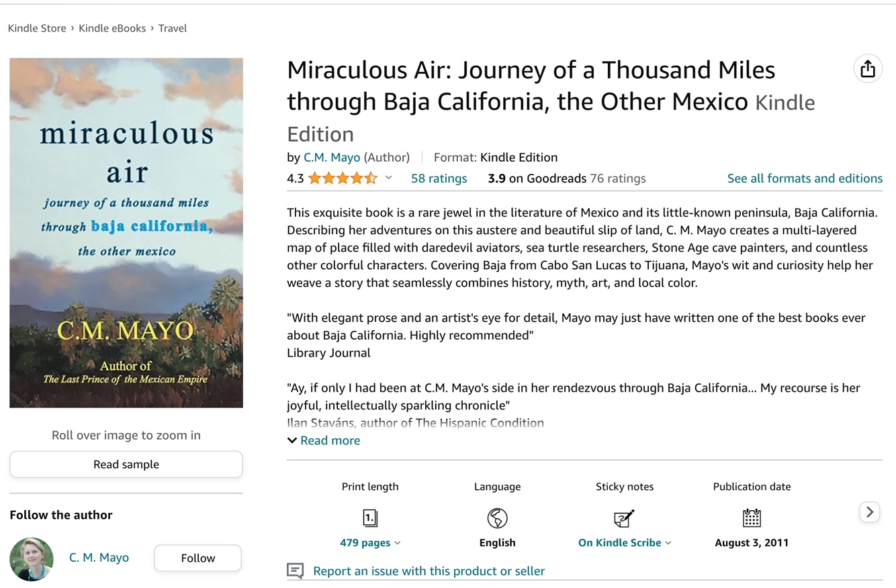Click the globe language icon
This screenshot has width=896, height=588.
coord(497,518)
